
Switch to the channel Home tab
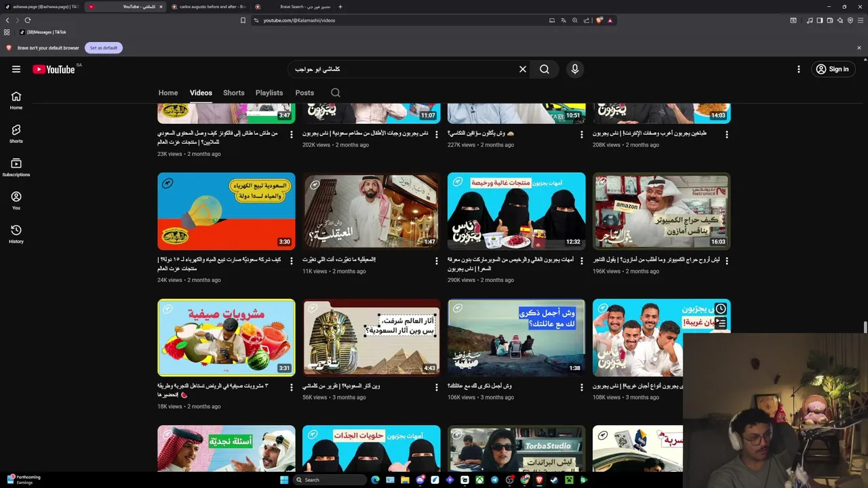(x=168, y=93)
